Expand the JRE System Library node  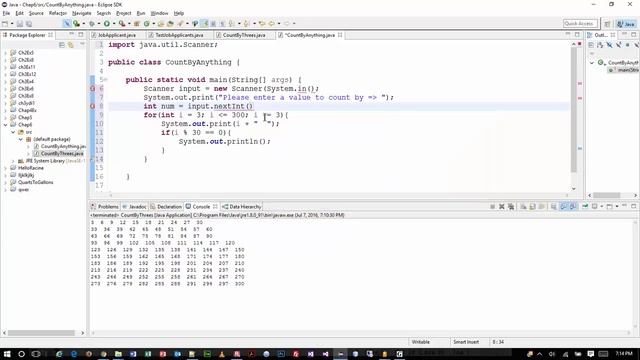coord(13,161)
